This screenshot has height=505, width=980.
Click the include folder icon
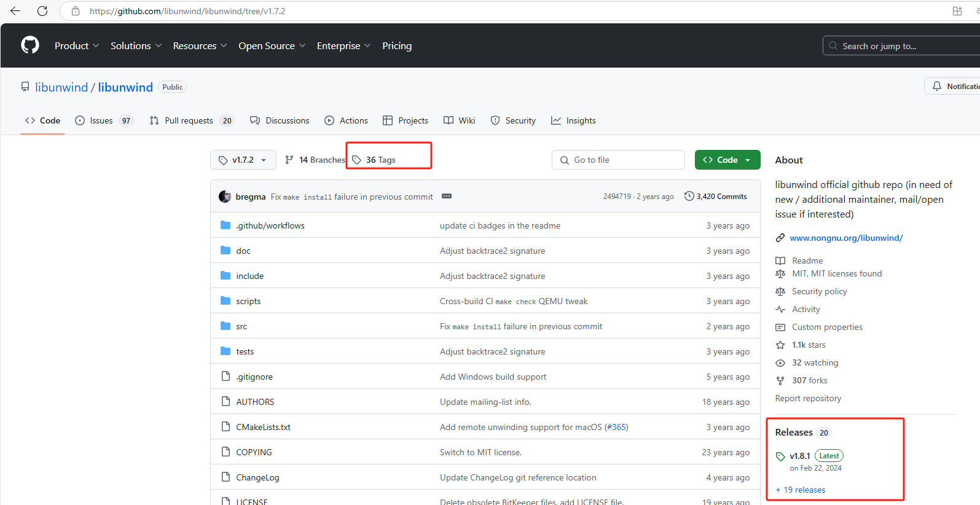225,275
